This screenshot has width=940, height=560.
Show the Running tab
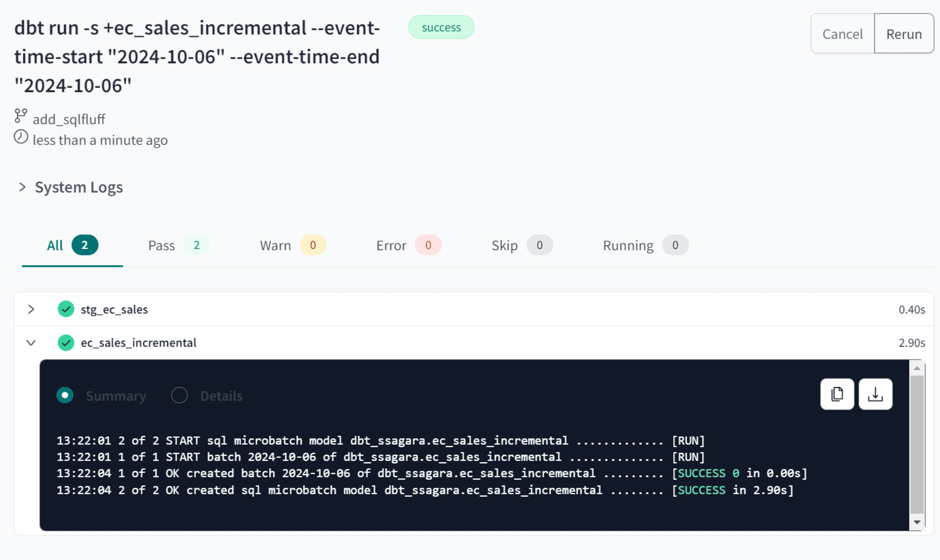[646, 245]
